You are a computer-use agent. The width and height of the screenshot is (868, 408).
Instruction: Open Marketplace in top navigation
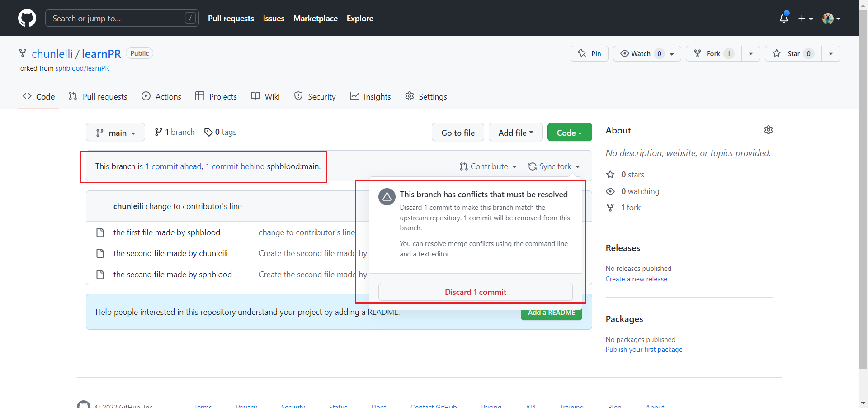tap(316, 19)
